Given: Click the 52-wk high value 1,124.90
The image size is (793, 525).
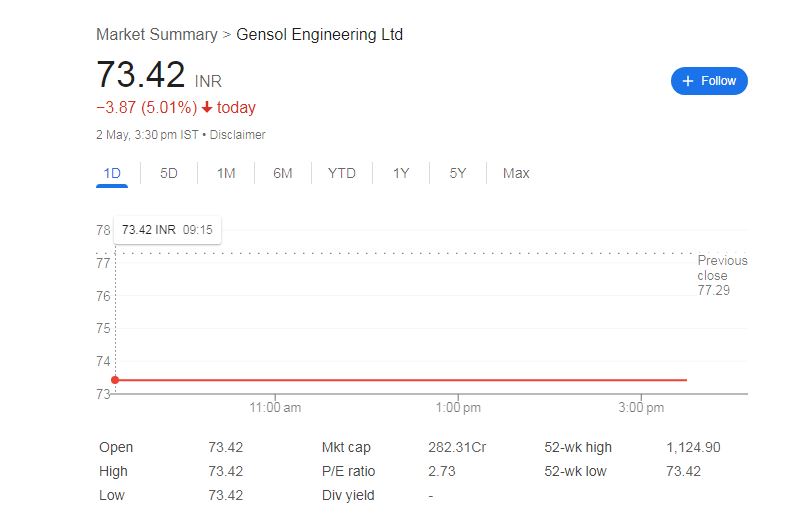Looking at the screenshot, I should click(693, 447).
